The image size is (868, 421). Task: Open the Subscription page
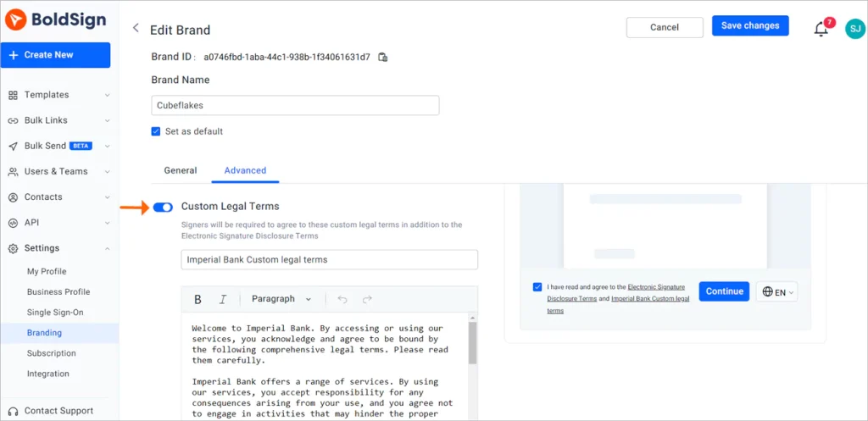click(x=52, y=353)
